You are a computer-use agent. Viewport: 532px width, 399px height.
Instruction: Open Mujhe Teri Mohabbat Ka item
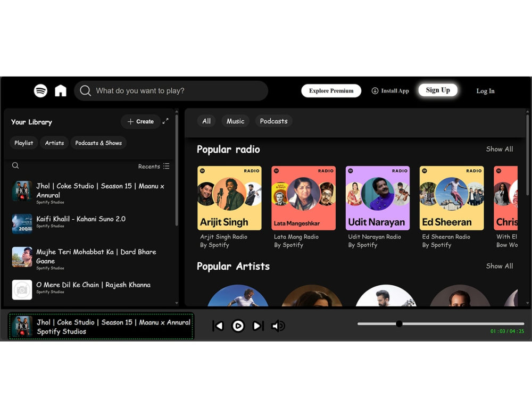90,258
